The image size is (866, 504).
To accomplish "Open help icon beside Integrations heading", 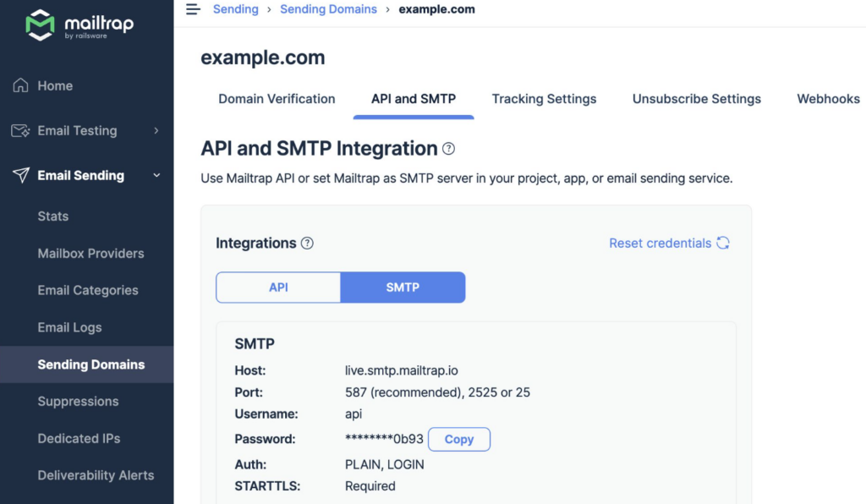I will [x=307, y=244].
